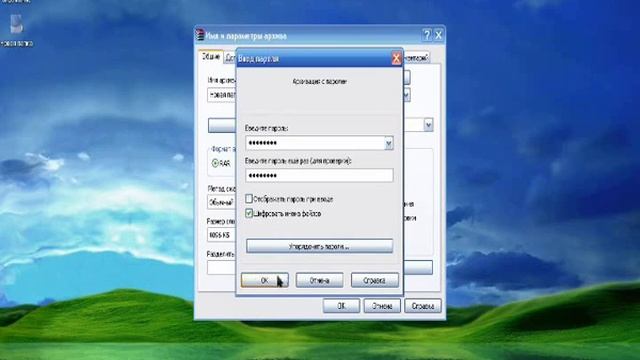Confirm password with OK in password dialog

[x=264, y=280]
